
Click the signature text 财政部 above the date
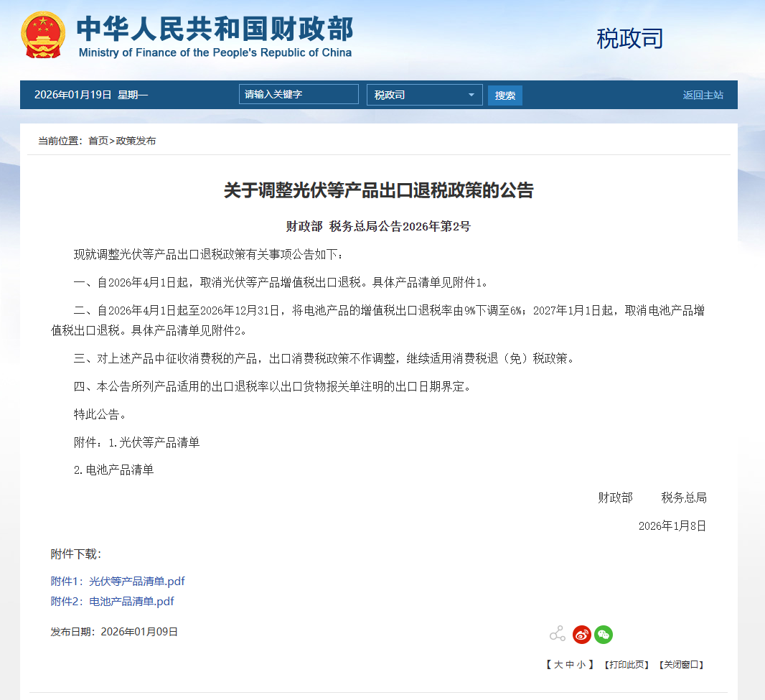tap(615, 498)
